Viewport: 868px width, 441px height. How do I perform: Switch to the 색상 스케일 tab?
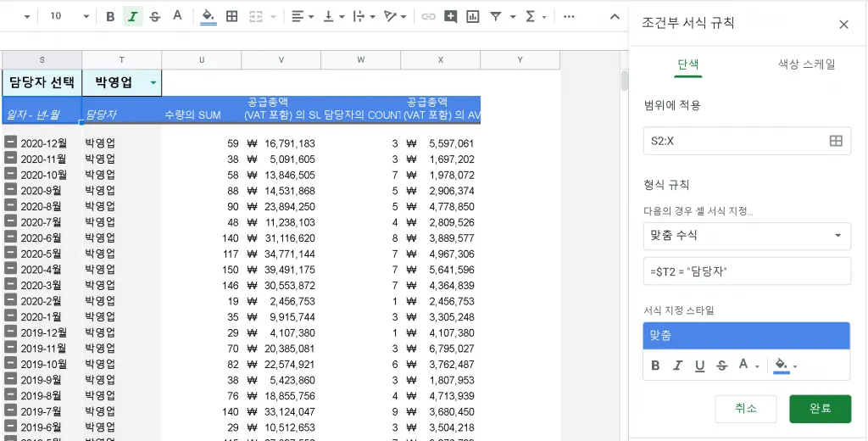pyautogui.click(x=807, y=64)
